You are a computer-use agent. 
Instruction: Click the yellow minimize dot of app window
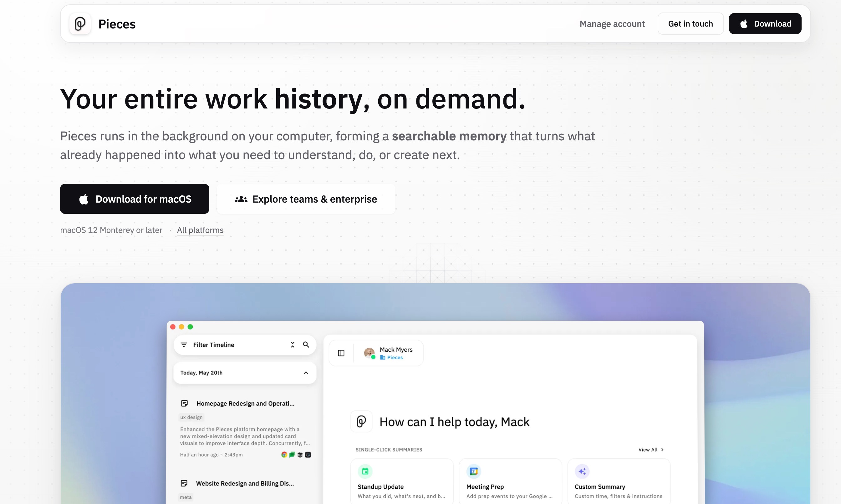click(x=181, y=327)
